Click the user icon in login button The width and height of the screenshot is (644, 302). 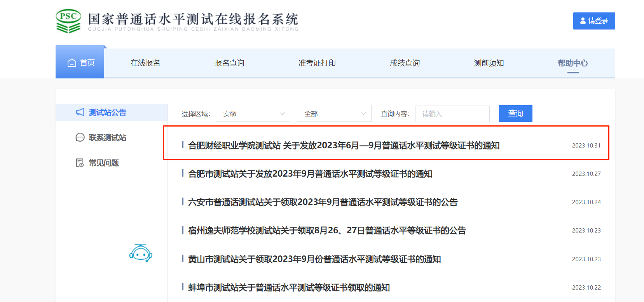583,21
